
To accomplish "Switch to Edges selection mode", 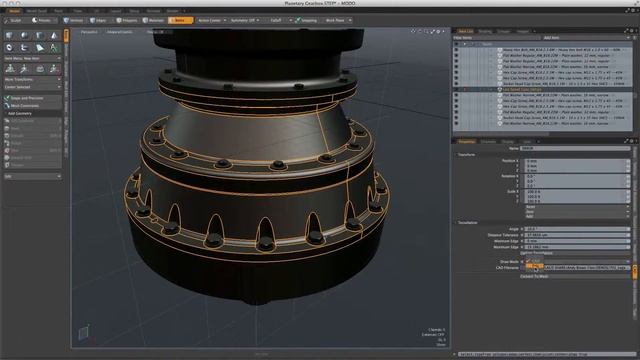I will (x=99, y=20).
